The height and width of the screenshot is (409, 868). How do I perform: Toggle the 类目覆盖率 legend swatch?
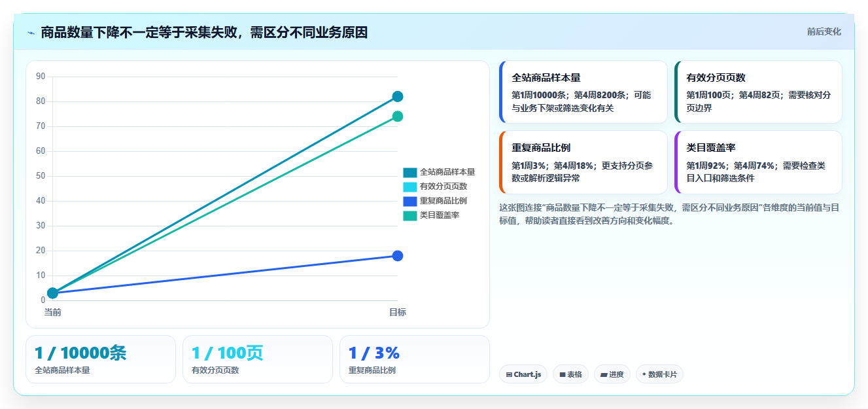pyautogui.click(x=409, y=215)
